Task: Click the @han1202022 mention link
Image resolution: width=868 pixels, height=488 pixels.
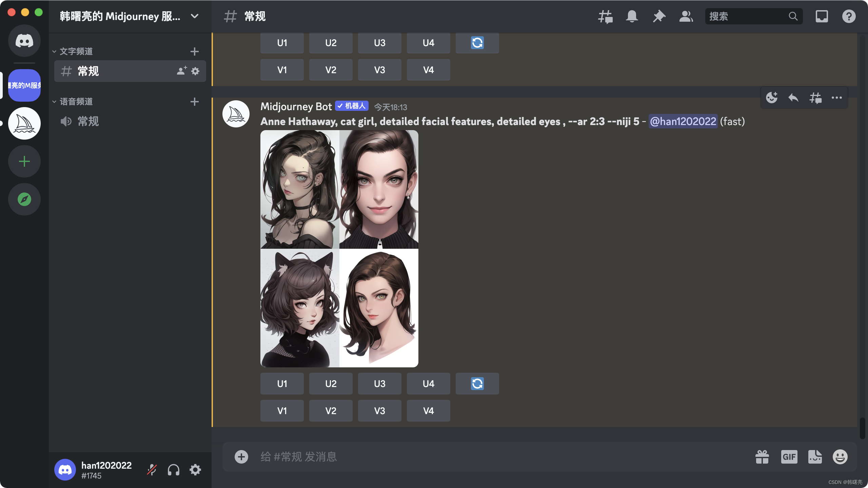Action: [683, 121]
